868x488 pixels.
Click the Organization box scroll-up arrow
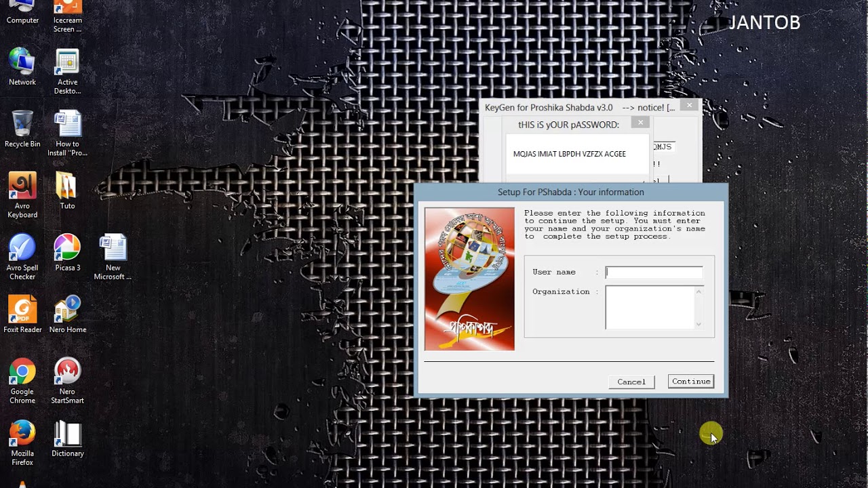tap(698, 291)
